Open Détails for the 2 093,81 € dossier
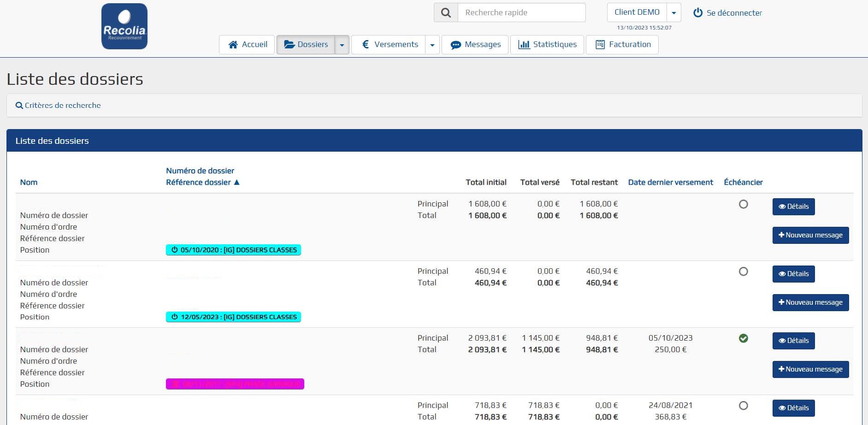 pyautogui.click(x=794, y=341)
